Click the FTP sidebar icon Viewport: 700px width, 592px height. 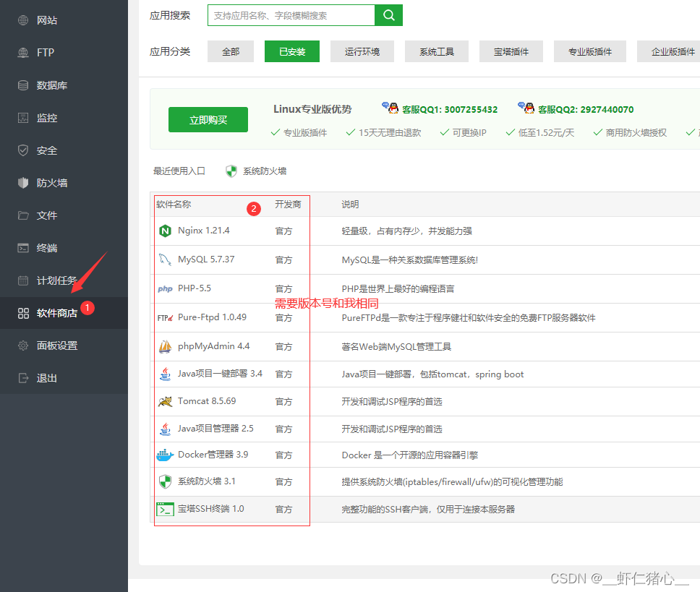pyautogui.click(x=23, y=53)
